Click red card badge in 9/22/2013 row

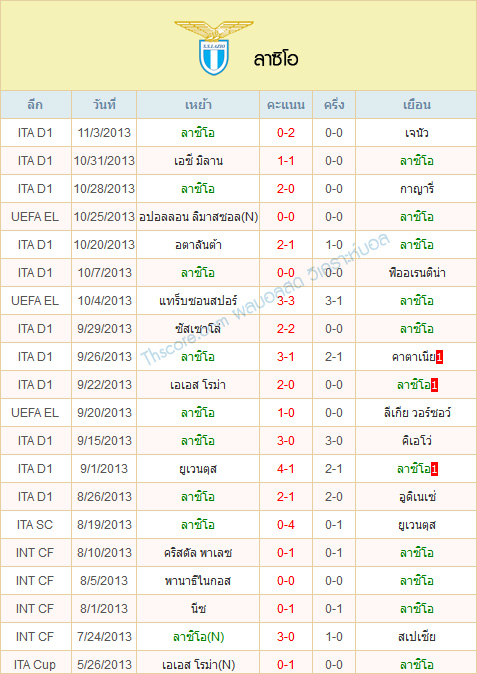(434, 385)
